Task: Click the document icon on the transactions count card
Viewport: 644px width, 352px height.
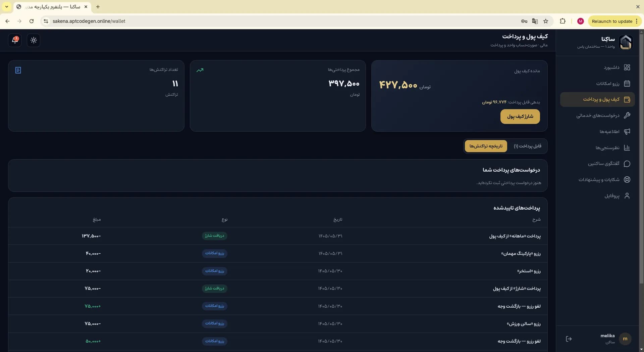Action: (x=18, y=70)
